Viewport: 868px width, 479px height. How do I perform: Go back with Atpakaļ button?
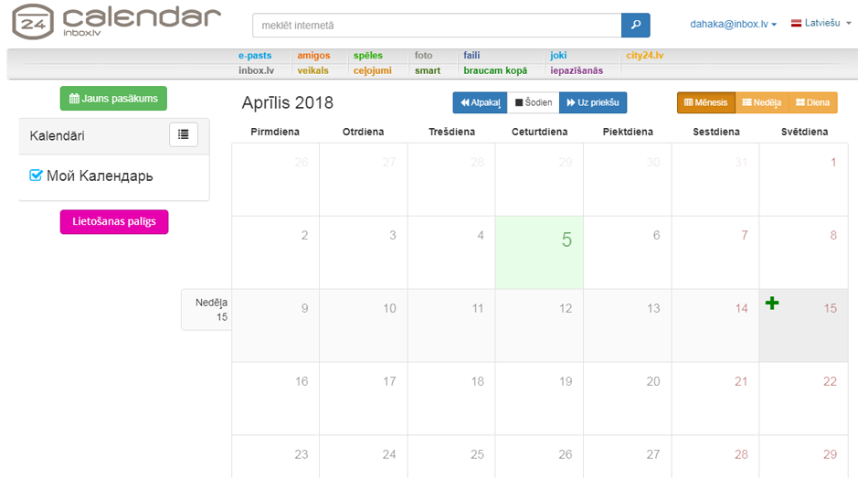pos(480,102)
